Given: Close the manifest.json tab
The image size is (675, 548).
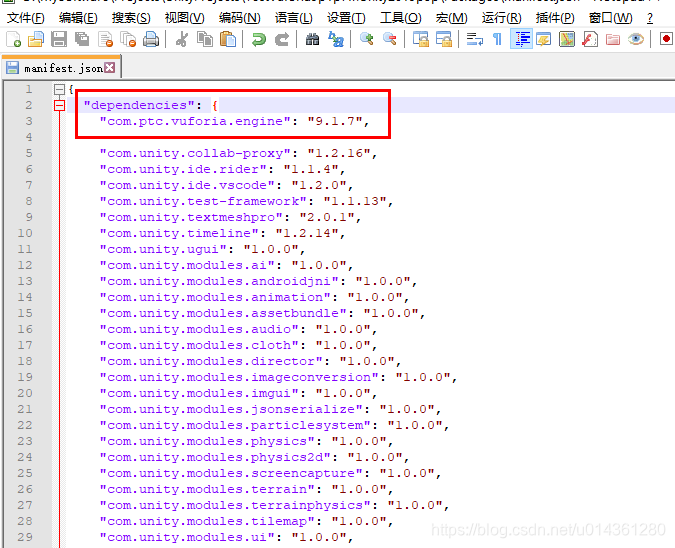Looking at the screenshot, I should point(110,68).
